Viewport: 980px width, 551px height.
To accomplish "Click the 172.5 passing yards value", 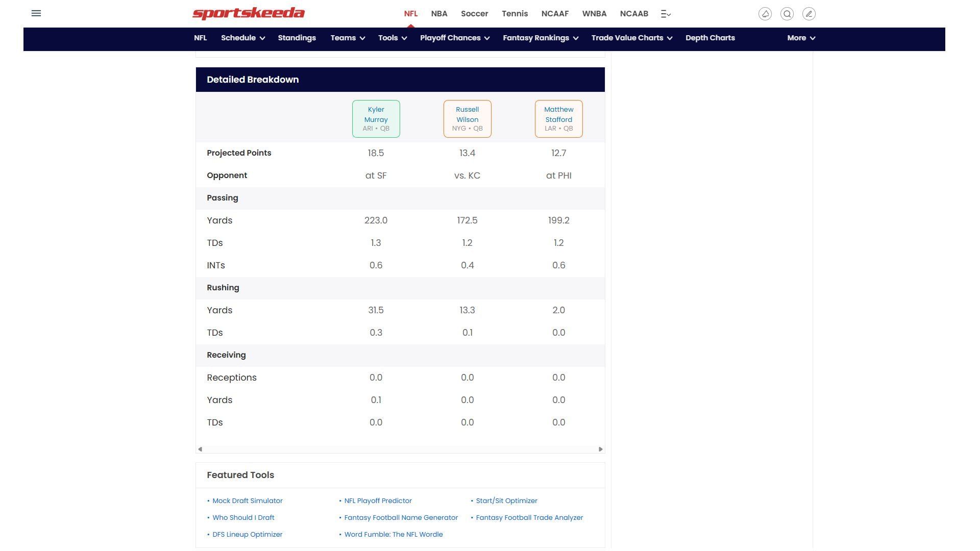I will pyautogui.click(x=467, y=220).
